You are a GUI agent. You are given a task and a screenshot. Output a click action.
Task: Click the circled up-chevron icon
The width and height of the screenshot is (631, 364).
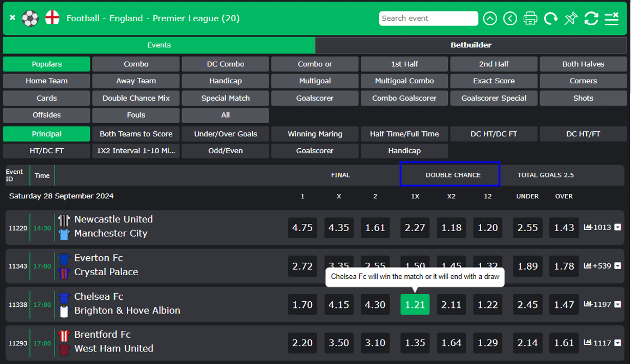490,19
